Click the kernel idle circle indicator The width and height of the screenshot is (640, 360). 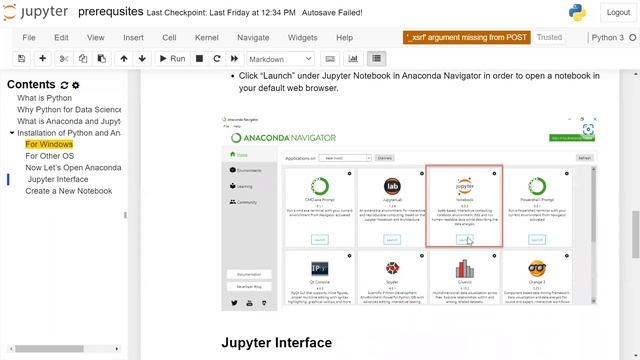pos(632,38)
